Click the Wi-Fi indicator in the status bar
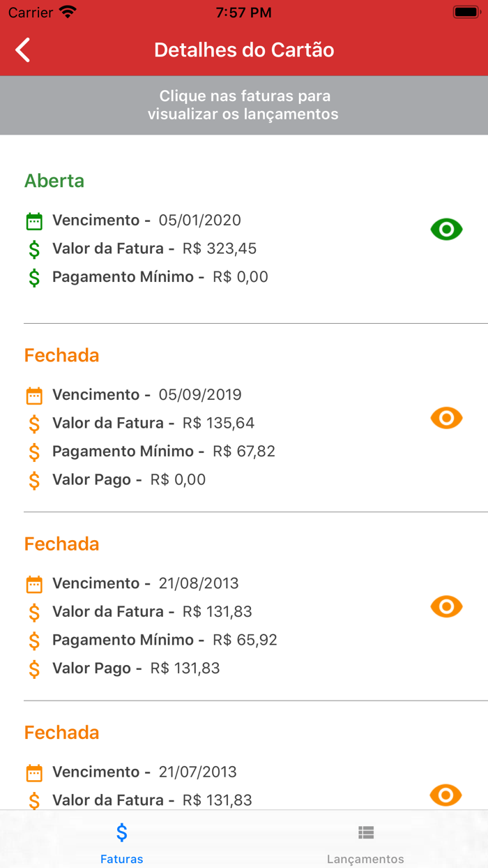Screen dimensions: 488x868 pyautogui.click(x=67, y=11)
